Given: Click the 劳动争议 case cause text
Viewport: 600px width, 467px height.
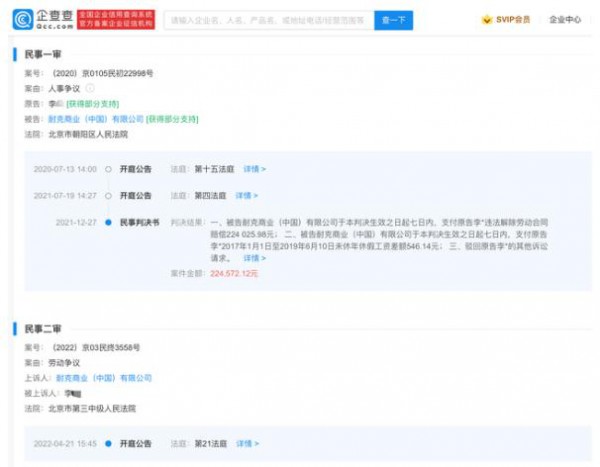Looking at the screenshot, I should pyautogui.click(x=64, y=363).
